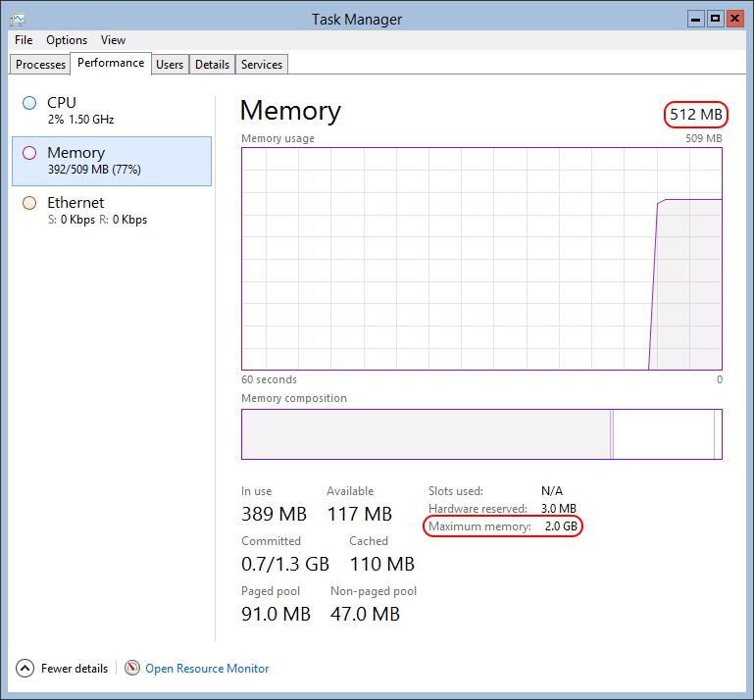Open the View menu

point(113,40)
